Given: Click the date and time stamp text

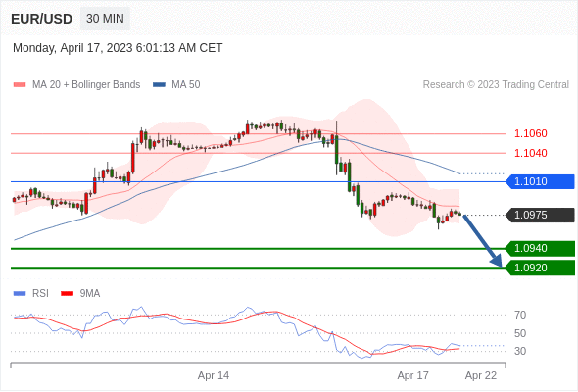Looking at the screenshot, I should pos(118,48).
